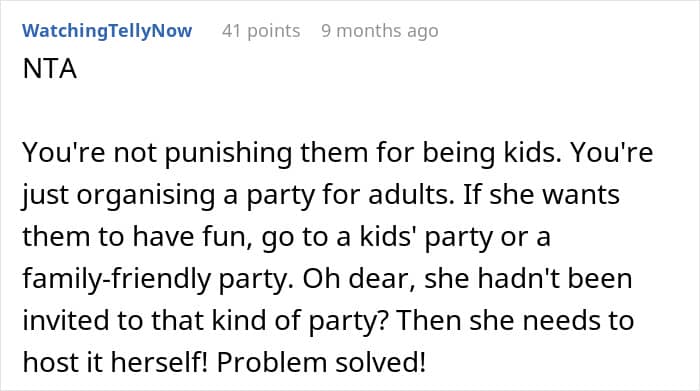Click the line starting "them to have fun"
This screenshot has width=700, height=391.
[x=286, y=237]
